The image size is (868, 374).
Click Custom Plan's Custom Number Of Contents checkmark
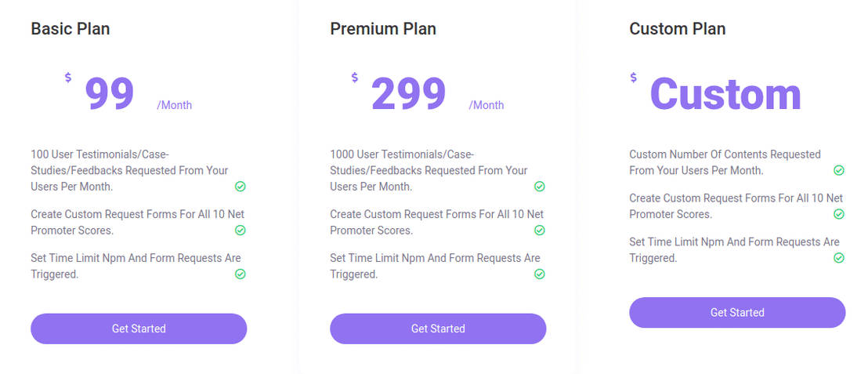(x=839, y=170)
